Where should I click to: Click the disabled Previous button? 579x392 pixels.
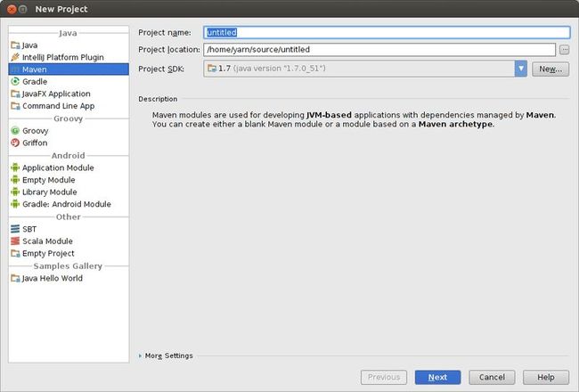coord(384,377)
